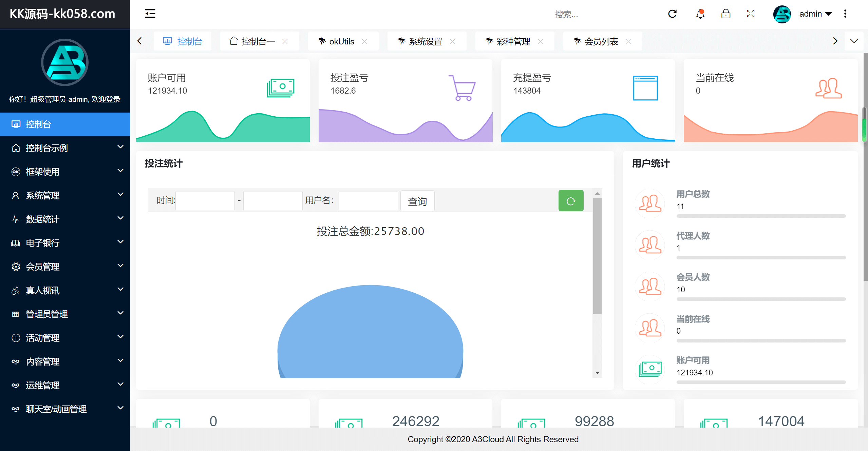Click the users icon beside 用户总数
Viewport: 868px width, 451px height.
650,203
